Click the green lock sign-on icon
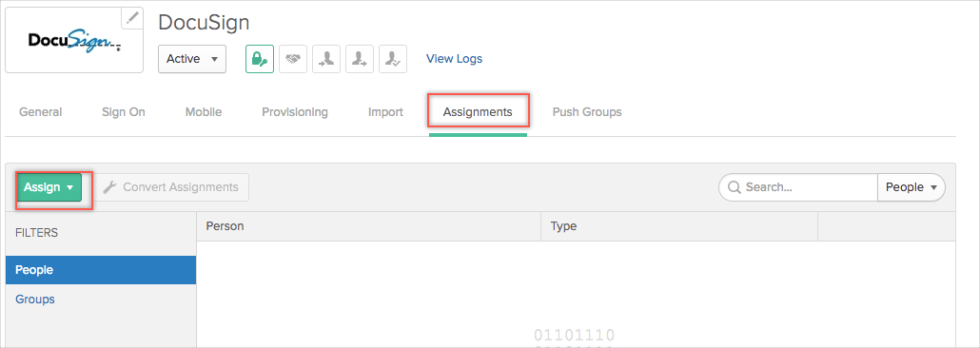The width and height of the screenshot is (980, 348). (260, 59)
